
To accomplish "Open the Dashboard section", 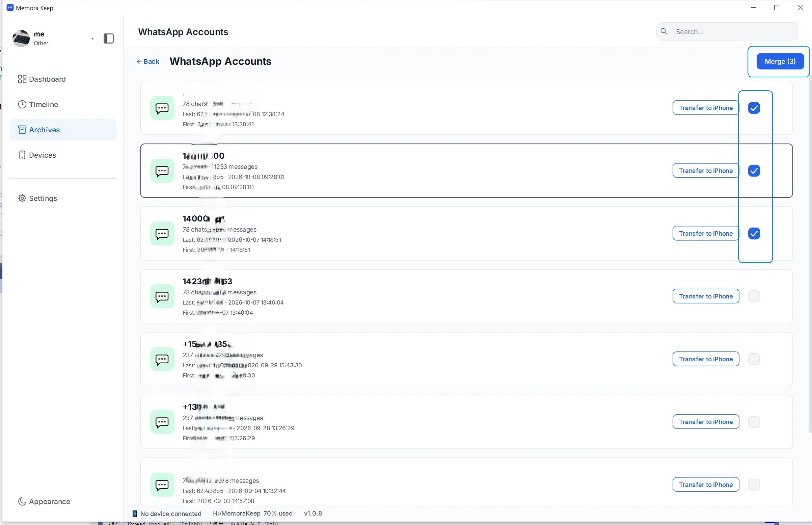I will tap(63, 79).
